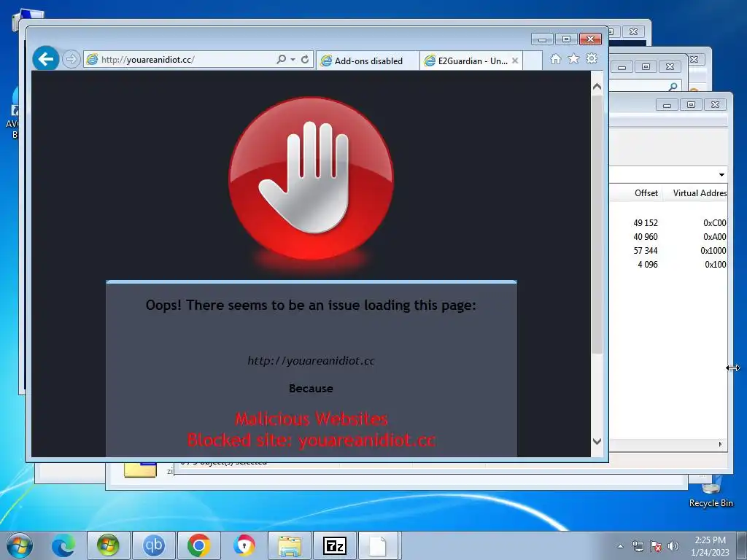The height and width of the screenshot is (560, 747).
Task: Click the Blocked site: youareanidiot.cc text
Action: (x=311, y=440)
